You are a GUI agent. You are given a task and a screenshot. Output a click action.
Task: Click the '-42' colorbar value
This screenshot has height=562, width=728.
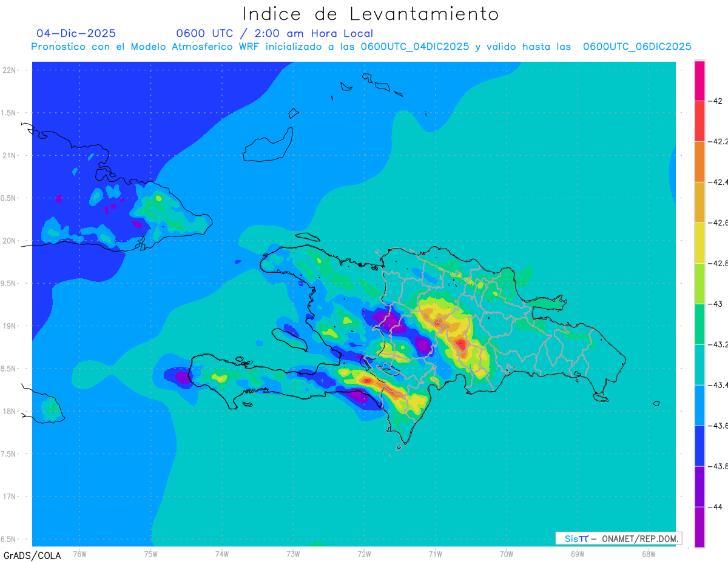click(x=715, y=101)
